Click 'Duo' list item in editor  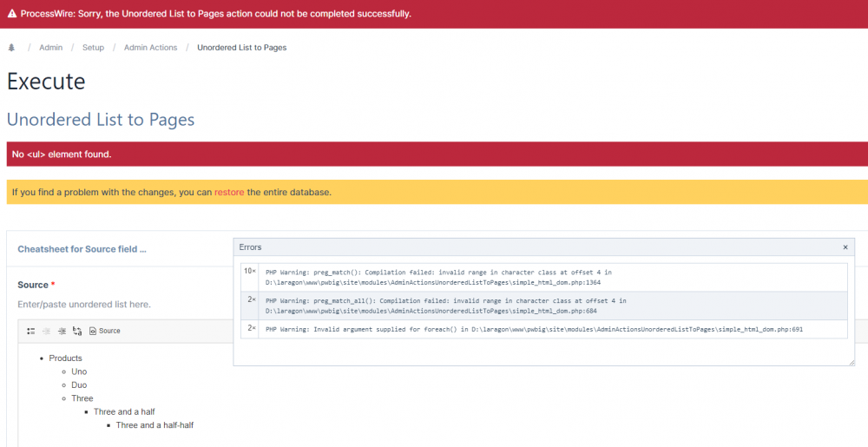pos(79,385)
